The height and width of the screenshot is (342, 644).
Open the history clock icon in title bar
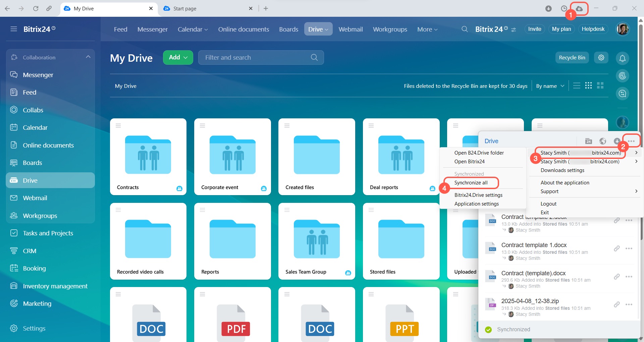tap(564, 8)
